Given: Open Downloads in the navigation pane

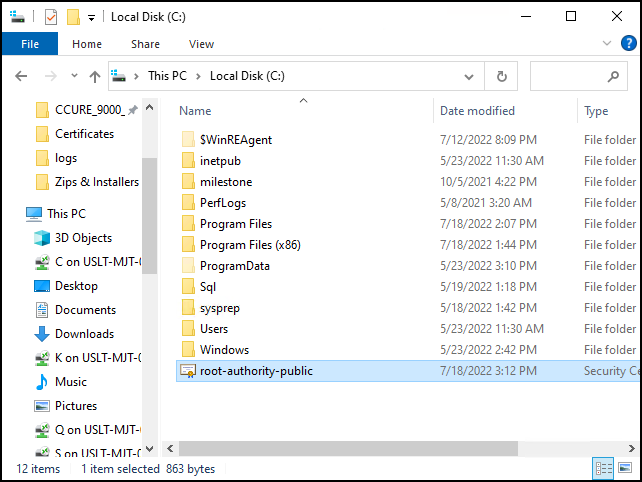Looking at the screenshot, I should point(84,334).
